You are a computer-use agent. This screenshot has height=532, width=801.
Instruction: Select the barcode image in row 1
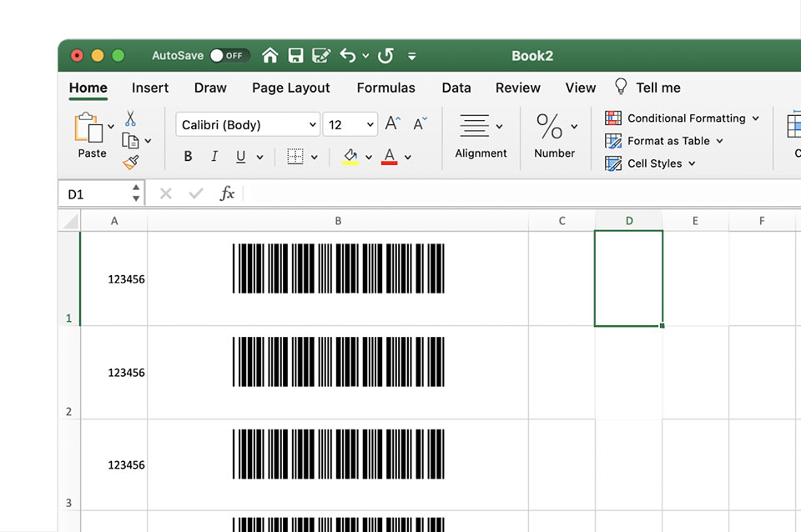pos(339,269)
